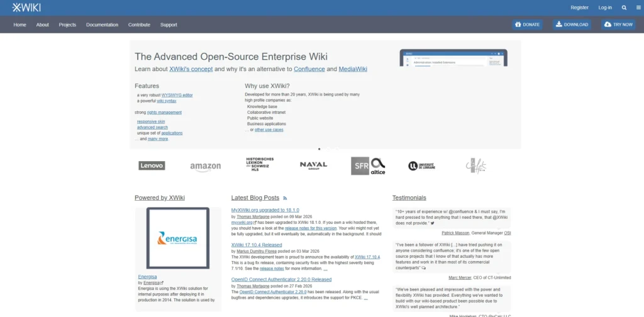The height and width of the screenshot is (317, 644).
Task: Open the responsive skin link
Action: (x=151, y=121)
